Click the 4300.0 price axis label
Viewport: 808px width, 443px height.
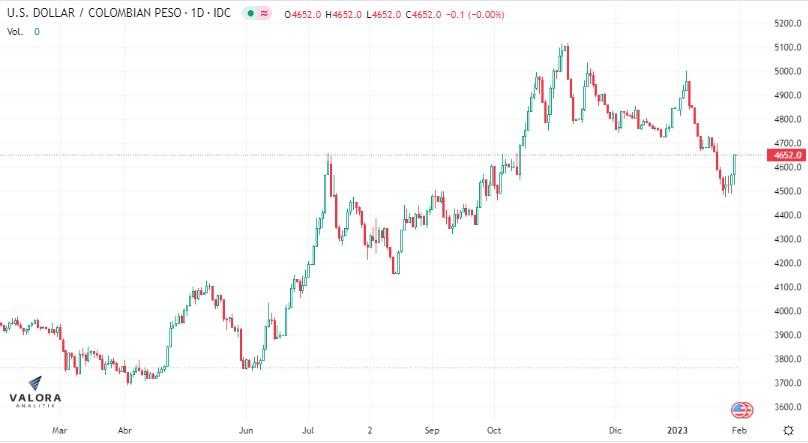(787, 240)
